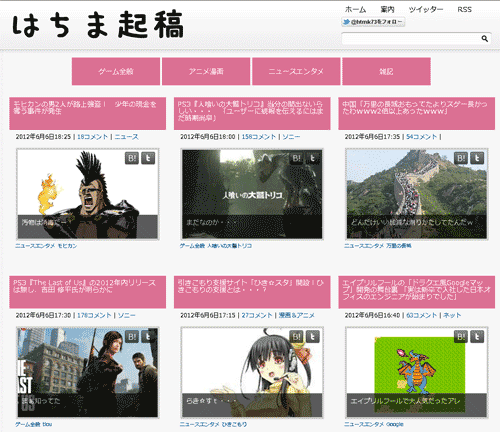The image size is (500, 432).
Task: Click ゲーム全般 tag under Last of Us thumbnail
Action: 28,424
